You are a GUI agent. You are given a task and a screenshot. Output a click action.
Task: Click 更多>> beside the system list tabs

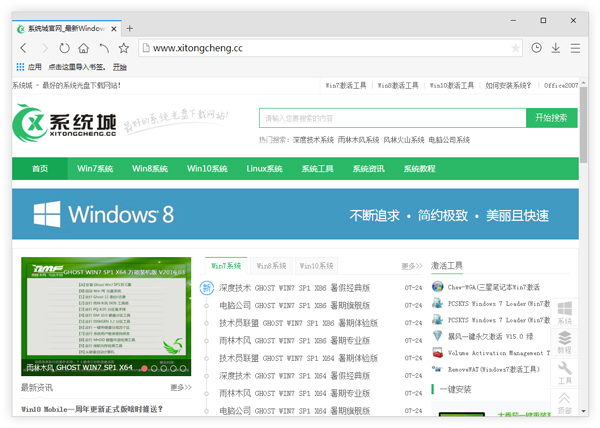[x=412, y=266]
